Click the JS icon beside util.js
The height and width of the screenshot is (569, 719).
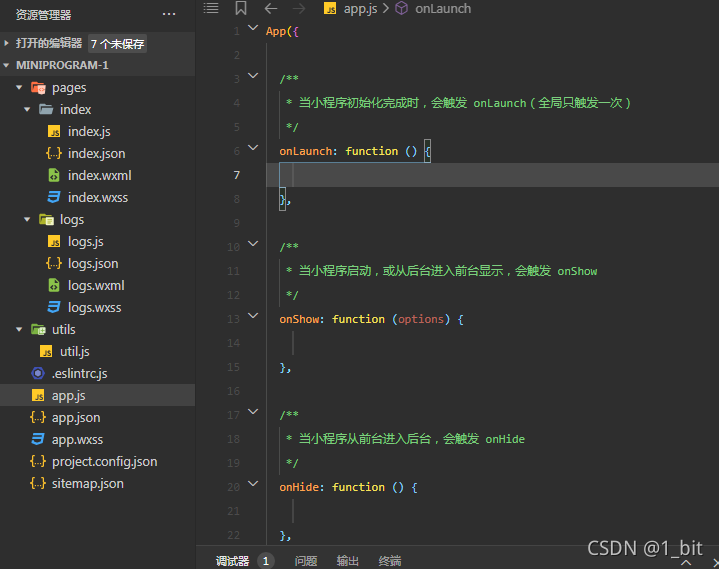coord(46,352)
